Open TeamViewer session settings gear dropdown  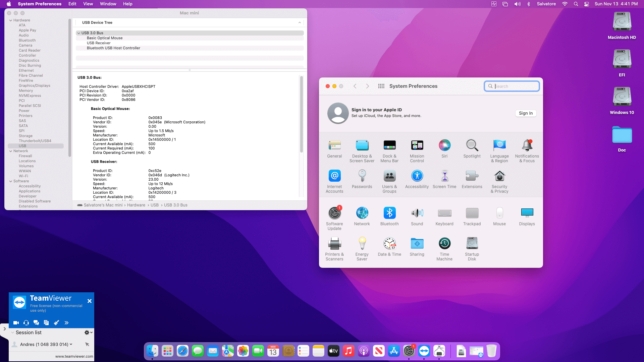tap(89, 333)
